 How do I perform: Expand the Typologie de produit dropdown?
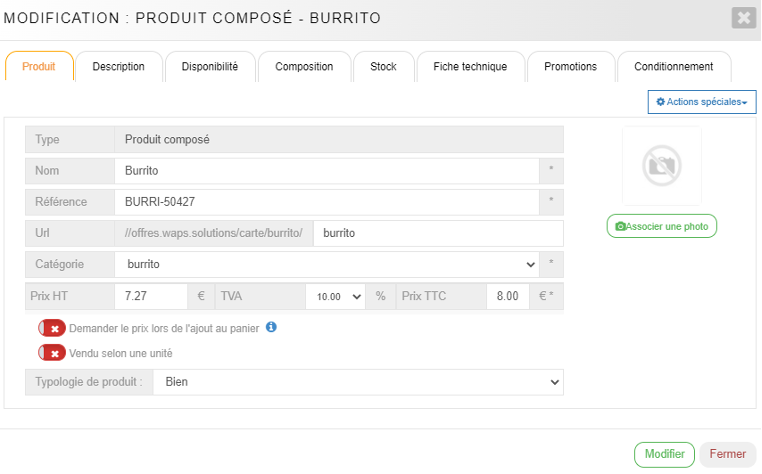click(357, 382)
